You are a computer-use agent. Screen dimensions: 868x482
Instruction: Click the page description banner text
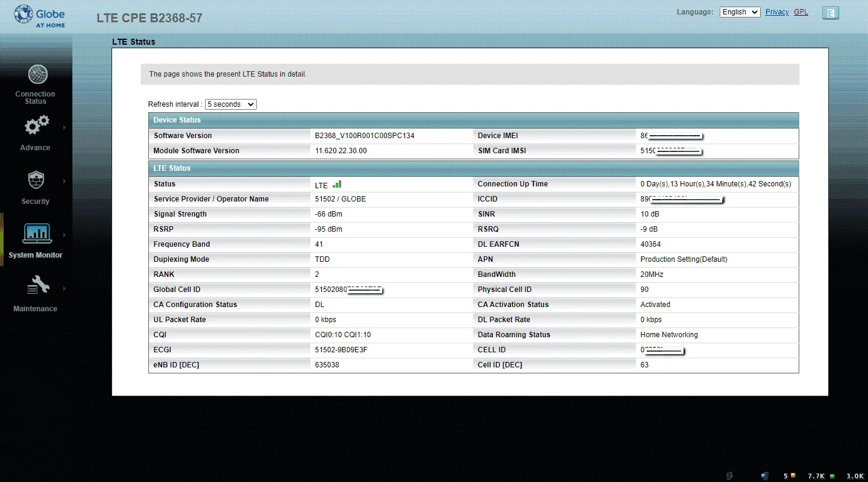(x=228, y=74)
